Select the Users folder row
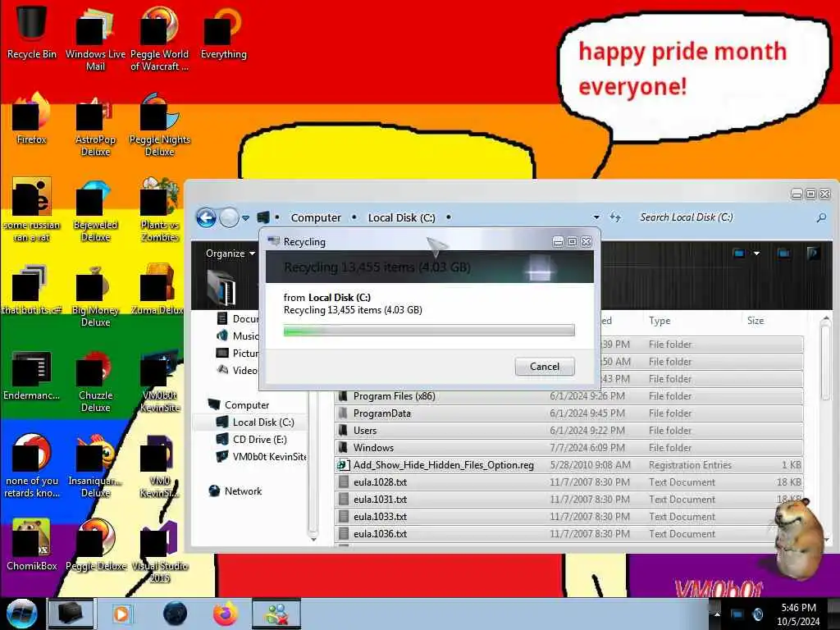 [569, 430]
